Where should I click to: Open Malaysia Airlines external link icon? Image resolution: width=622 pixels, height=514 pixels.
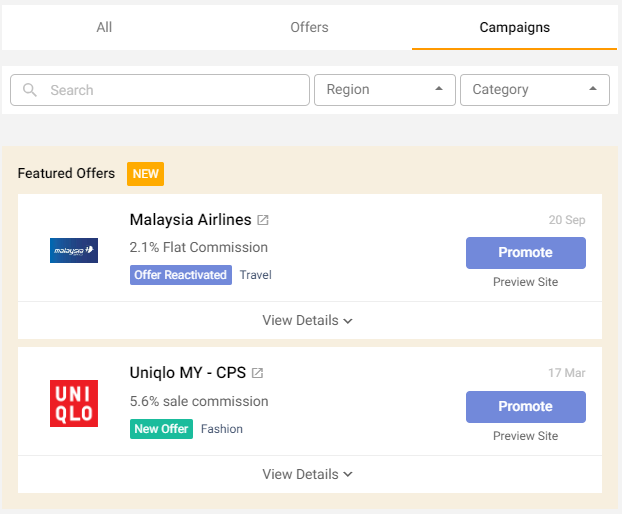pyautogui.click(x=263, y=220)
